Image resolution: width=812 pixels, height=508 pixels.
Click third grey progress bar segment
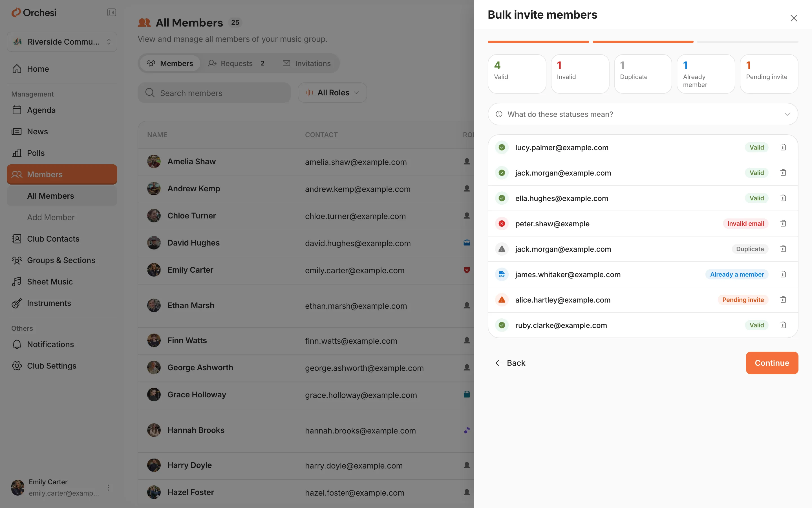(748, 42)
